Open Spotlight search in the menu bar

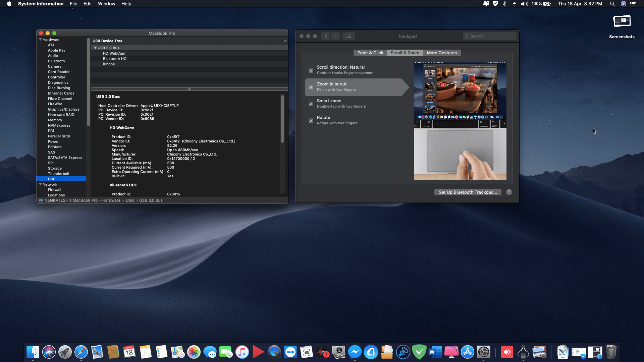click(x=612, y=4)
